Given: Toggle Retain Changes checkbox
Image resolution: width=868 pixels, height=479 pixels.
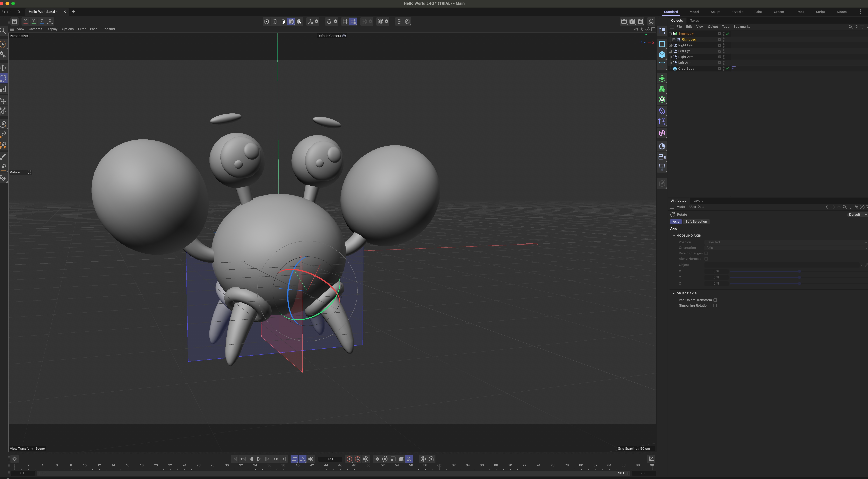Looking at the screenshot, I should coord(706,253).
